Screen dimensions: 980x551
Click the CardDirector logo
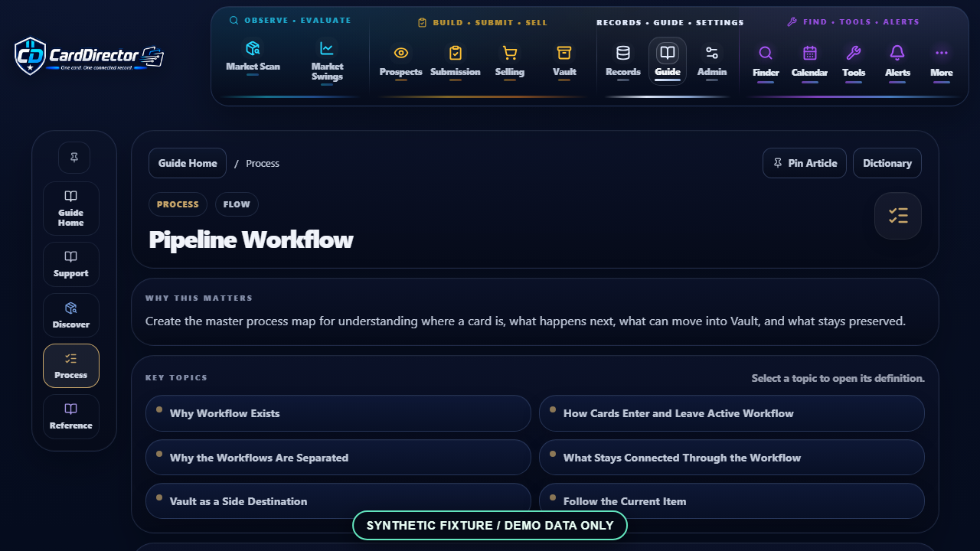tap(89, 56)
